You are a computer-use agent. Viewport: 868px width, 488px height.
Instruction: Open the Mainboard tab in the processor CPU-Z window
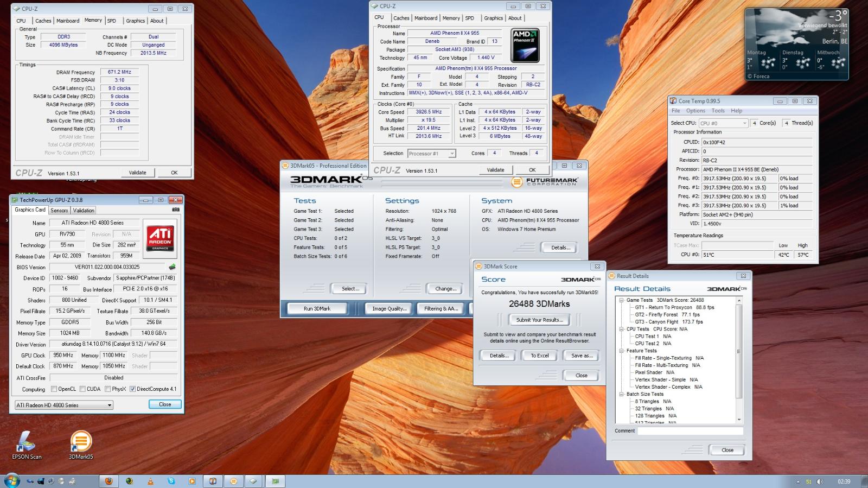[426, 18]
